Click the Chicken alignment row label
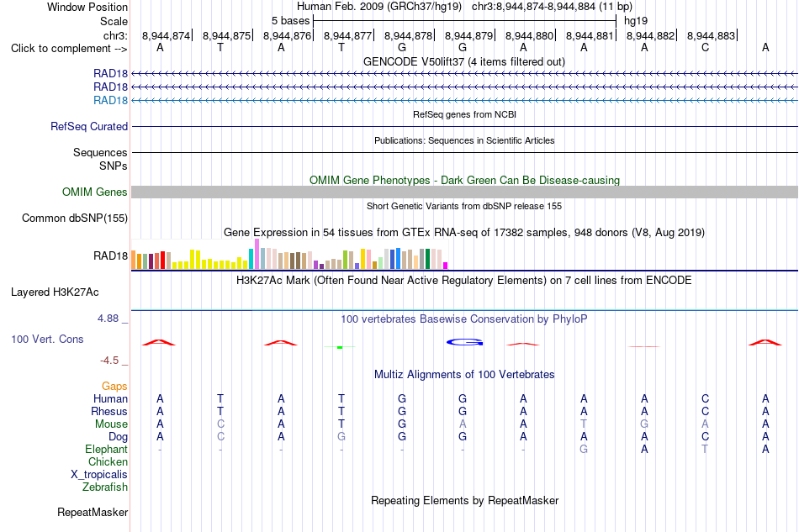Viewport: 799px width, 532px height. click(x=108, y=461)
